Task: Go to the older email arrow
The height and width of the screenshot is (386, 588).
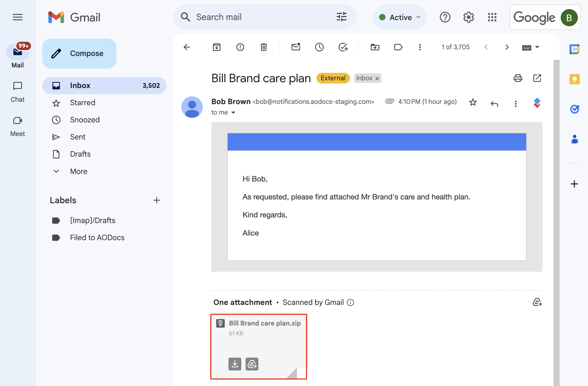Action: point(507,47)
